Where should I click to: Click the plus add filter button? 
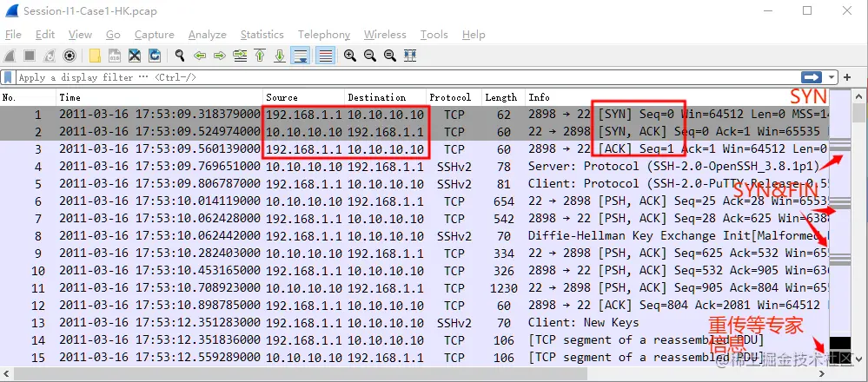pyautogui.click(x=847, y=77)
